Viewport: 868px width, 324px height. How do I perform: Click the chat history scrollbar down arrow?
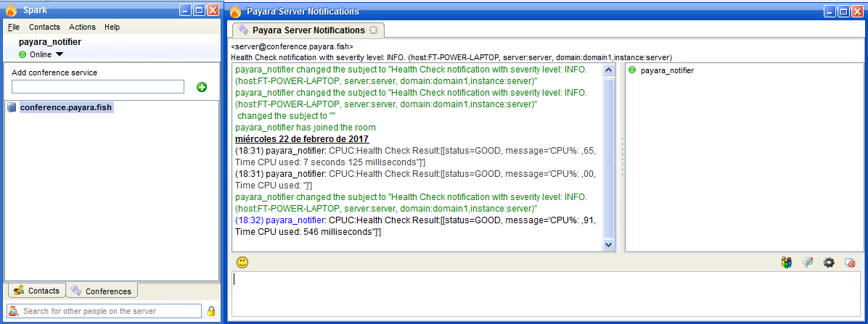tap(609, 245)
